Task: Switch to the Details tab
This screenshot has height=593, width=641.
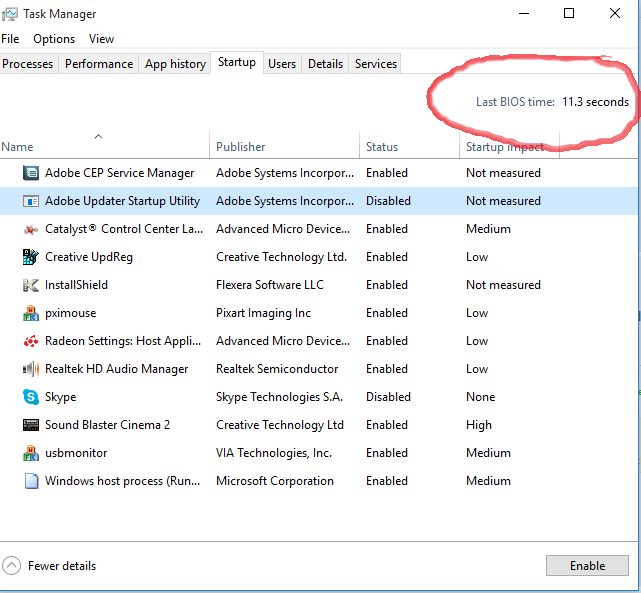Action: (325, 64)
